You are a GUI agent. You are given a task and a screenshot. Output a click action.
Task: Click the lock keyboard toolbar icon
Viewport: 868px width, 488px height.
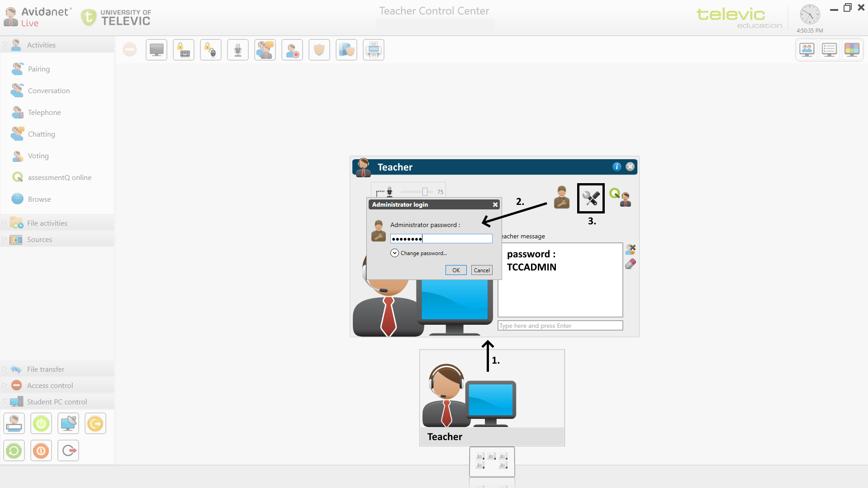point(184,50)
